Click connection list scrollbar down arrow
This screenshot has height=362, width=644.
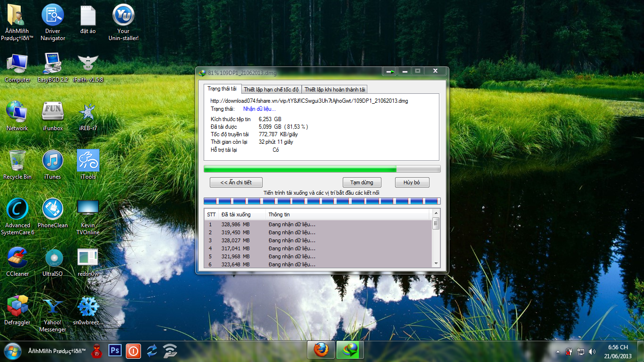pyautogui.click(x=436, y=263)
